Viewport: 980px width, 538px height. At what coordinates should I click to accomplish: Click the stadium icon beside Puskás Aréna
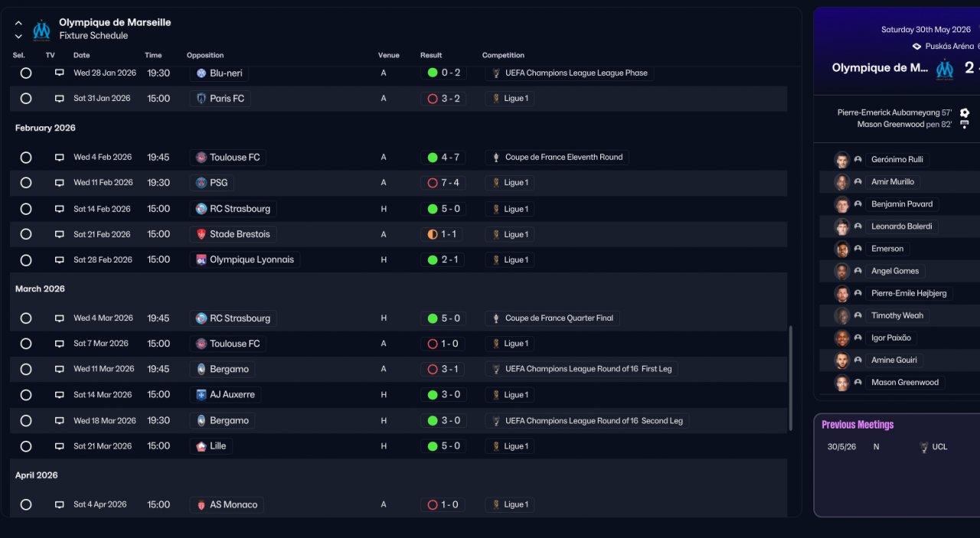pyautogui.click(x=916, y=47)
